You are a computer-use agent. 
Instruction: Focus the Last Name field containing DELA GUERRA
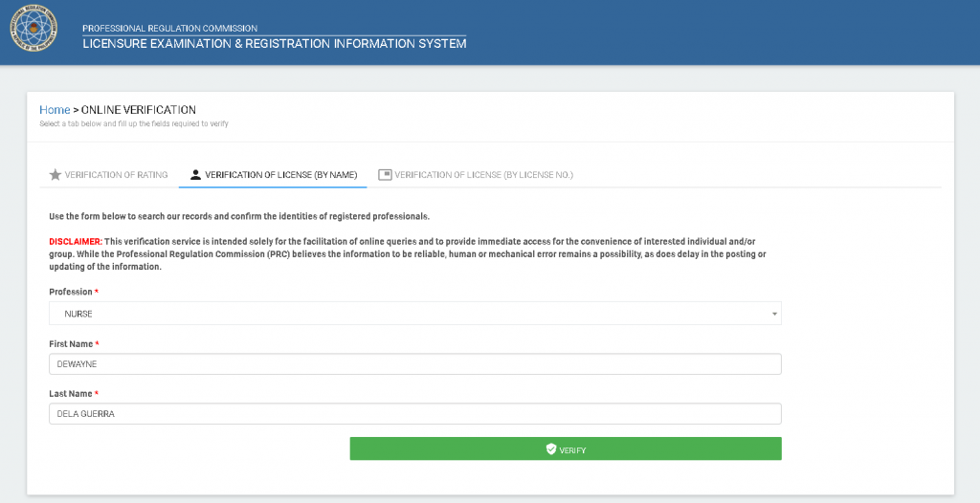pyautogui.click(x=415, y=414)
